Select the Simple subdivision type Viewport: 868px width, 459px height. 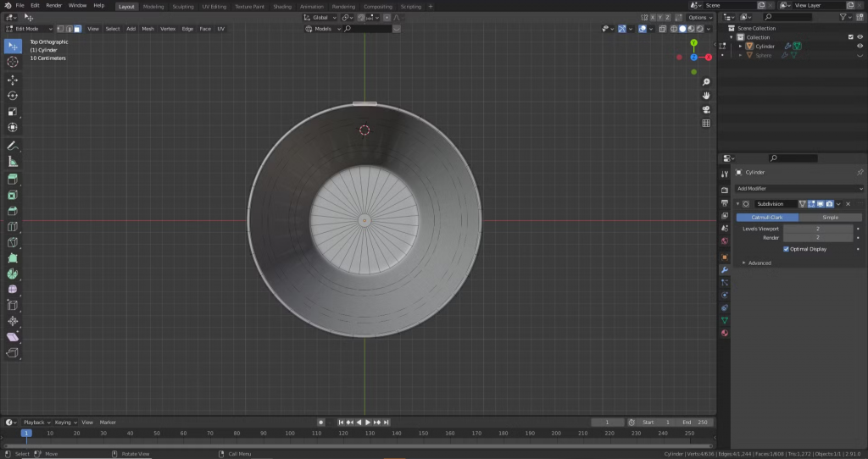click(x=830, y=218)
